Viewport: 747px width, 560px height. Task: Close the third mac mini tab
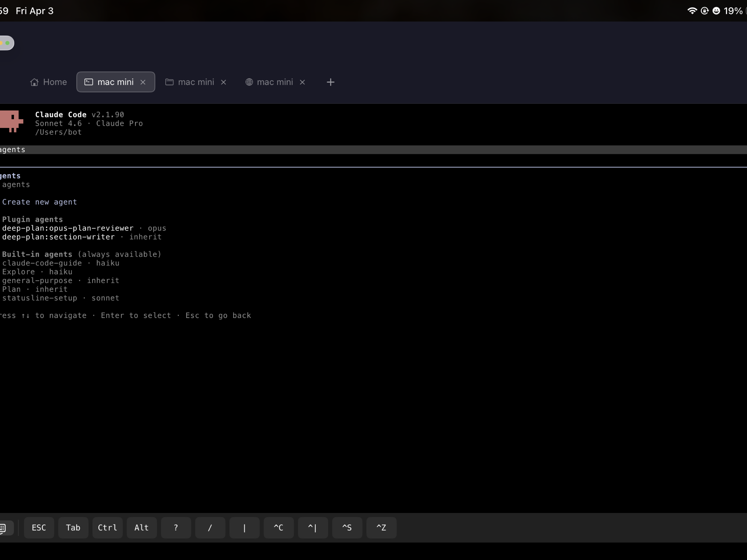click(302, 82)
